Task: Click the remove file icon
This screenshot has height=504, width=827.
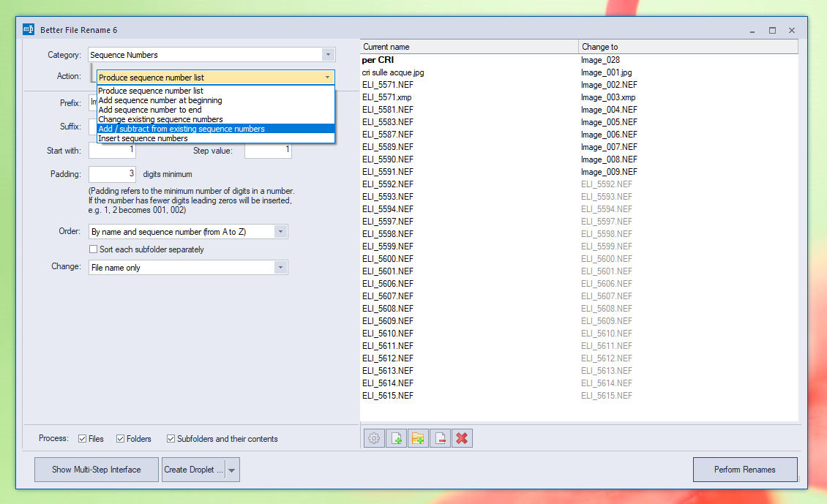Action: [x=440, y=438]
